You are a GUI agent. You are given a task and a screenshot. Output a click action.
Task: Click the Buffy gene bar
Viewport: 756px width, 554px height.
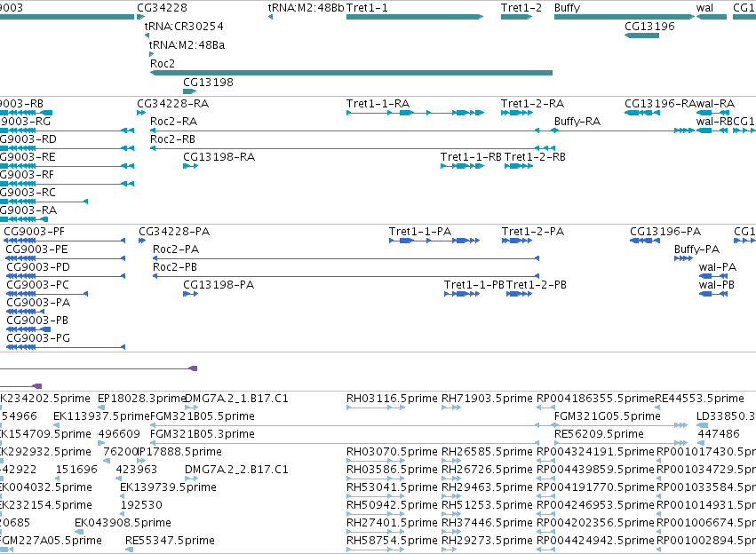click(625, 17)
